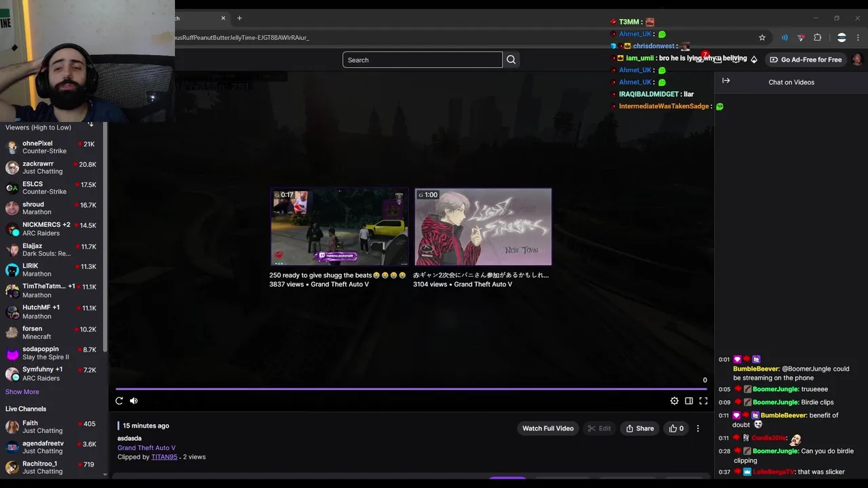Open the Twitch user avatar menu
The height and width of the screenshot is (488, 868).
click(857, 60)
